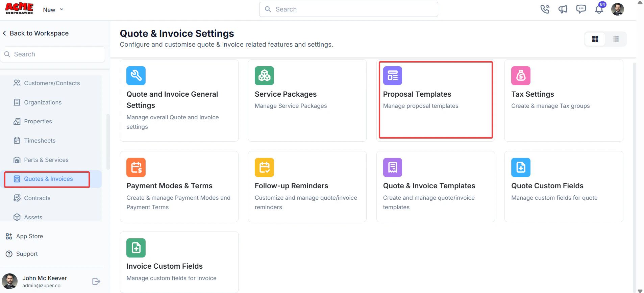Click the Service Packages green icon

(x=264, y=76)
